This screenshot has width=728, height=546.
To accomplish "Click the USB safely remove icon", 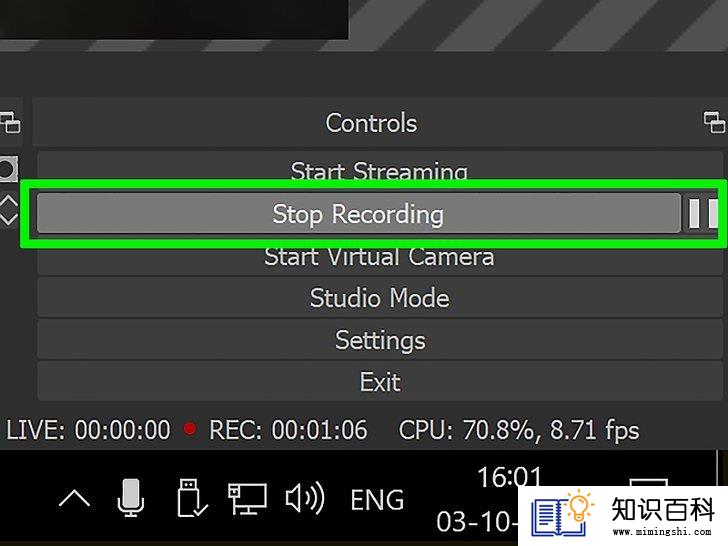I will (x=189, y=498).
